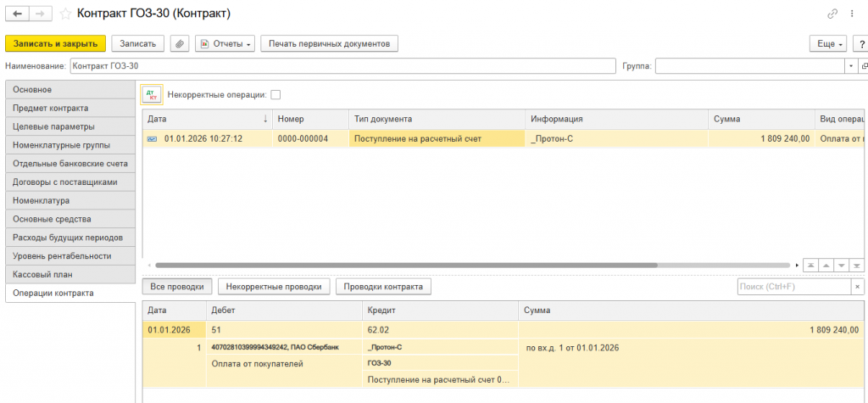The height and width of the screenshot is (403, 868).
Task: Click the document icon in the 01.01.2026 row
Action: [x=151, y=138]
